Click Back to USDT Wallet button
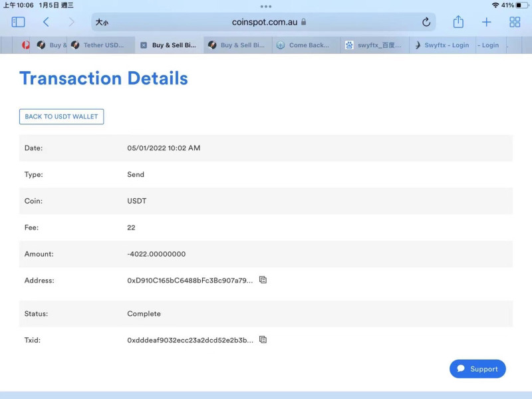This screenshot has width=532, height=399. (x=61, y=116)
